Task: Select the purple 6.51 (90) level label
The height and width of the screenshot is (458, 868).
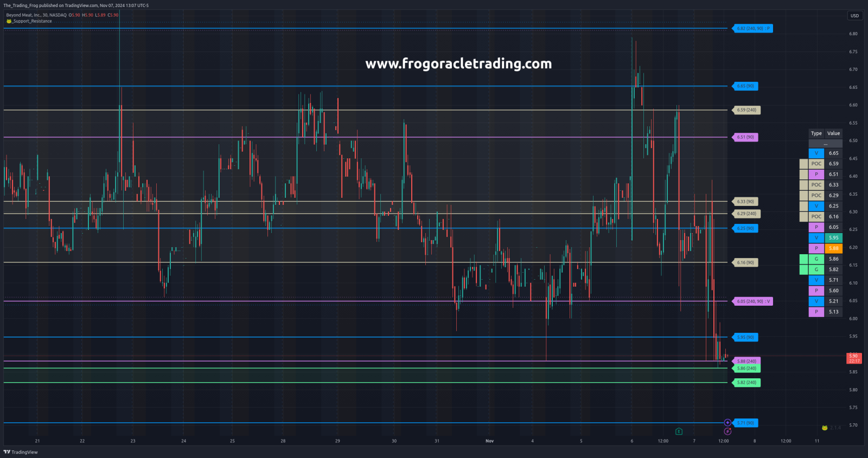Action: tap(745, 137)
